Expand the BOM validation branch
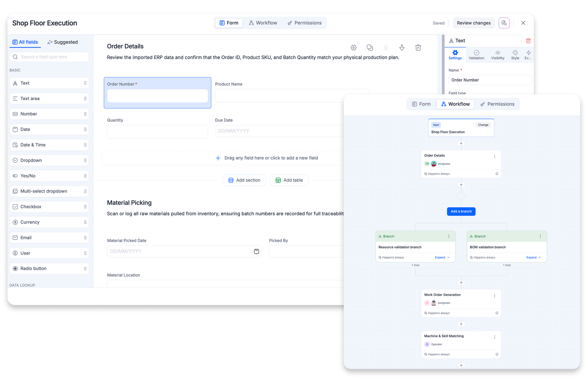The width and height of the screenshot is (588, 382). point(533,257)
